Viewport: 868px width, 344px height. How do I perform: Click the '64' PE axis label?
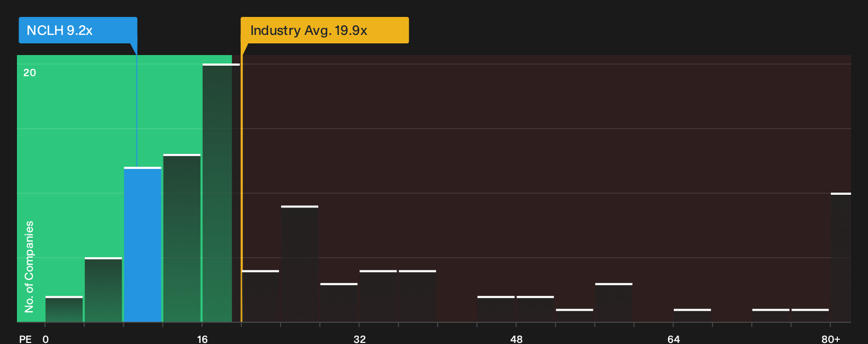(x=673, y=339)
